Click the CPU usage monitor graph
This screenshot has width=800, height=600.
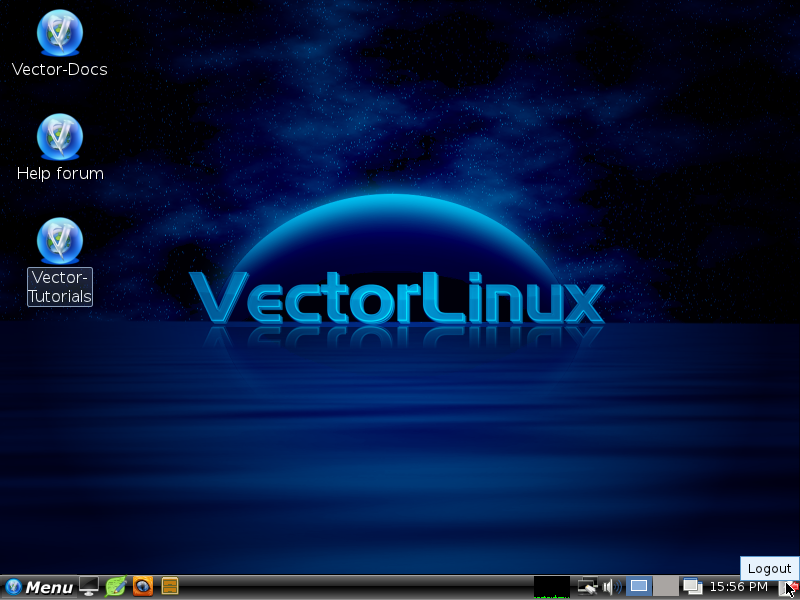point(552,587)
